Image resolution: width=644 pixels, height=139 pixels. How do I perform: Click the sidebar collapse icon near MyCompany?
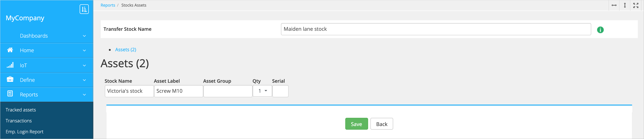[84, 9]
